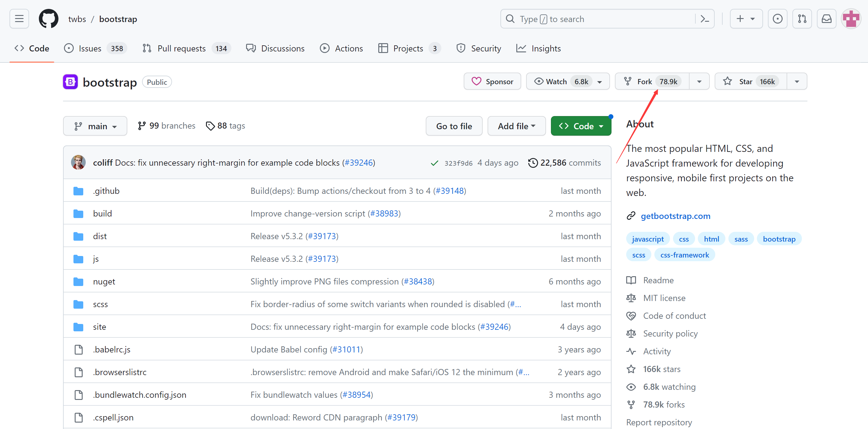Visit the getbootstrap.com link
The image size is (868, 429).
[x=675, y=216]
